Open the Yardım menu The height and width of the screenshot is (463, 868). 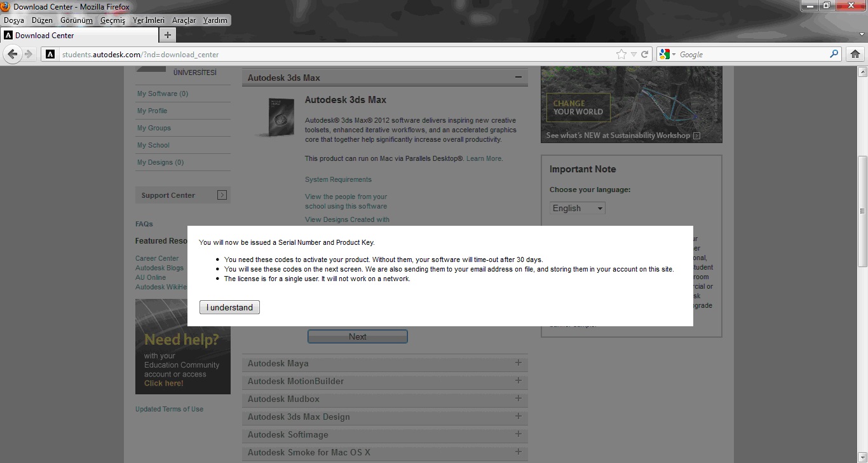click(215, 20)
